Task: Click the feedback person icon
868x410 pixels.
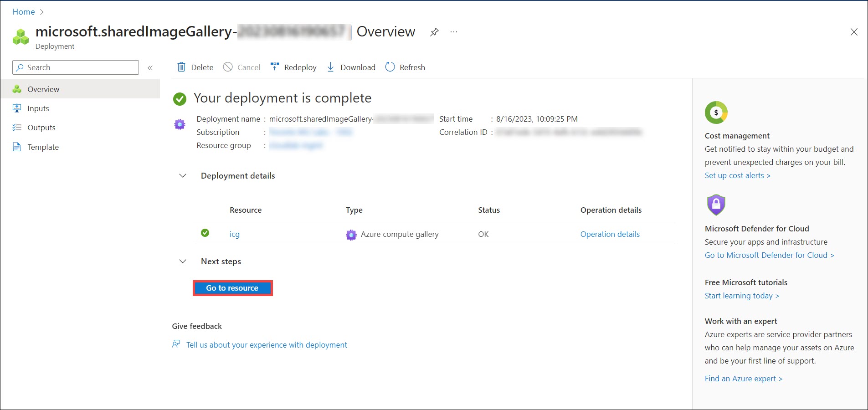Action: [x=176, y=344]
